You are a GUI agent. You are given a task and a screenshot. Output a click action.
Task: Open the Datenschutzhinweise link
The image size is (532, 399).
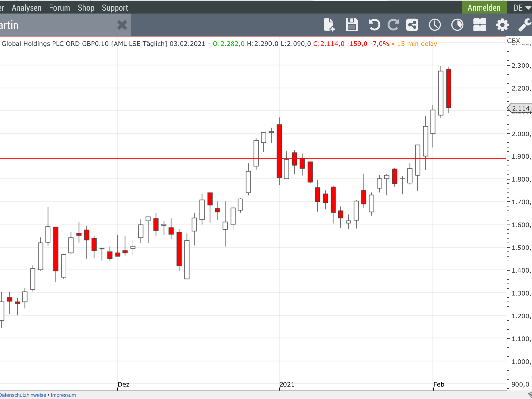23,395
